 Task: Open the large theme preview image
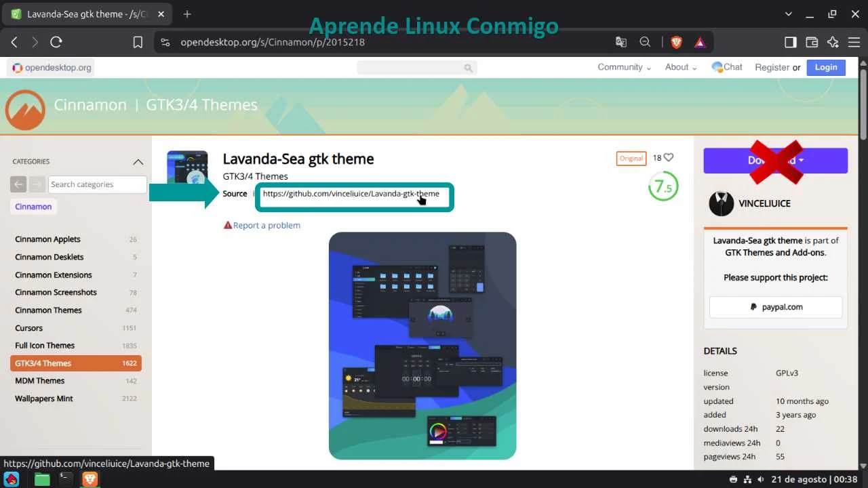[x=422, y=346]
